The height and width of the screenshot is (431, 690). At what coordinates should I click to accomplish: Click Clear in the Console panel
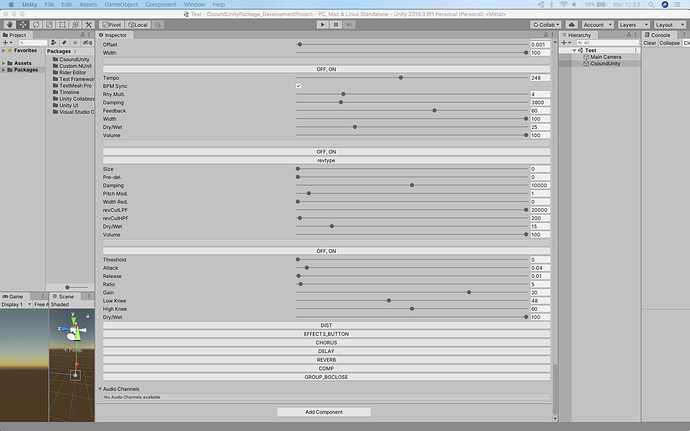click(650, 43)
